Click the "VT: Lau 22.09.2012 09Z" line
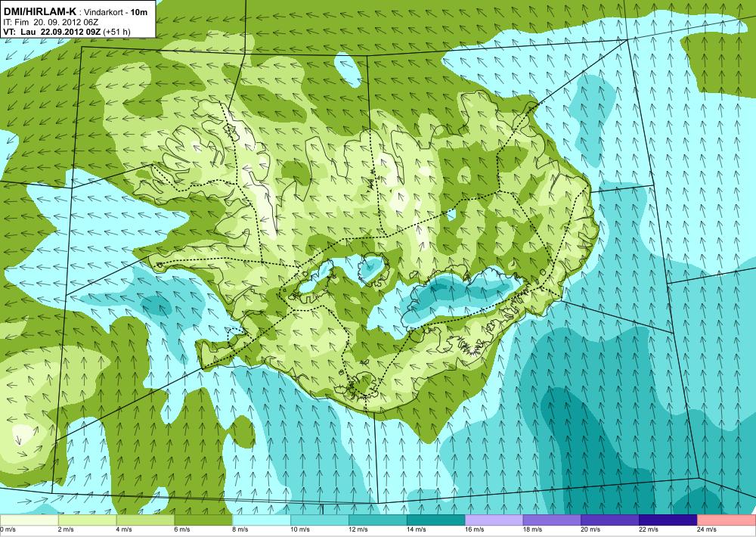 coord(52,32)
